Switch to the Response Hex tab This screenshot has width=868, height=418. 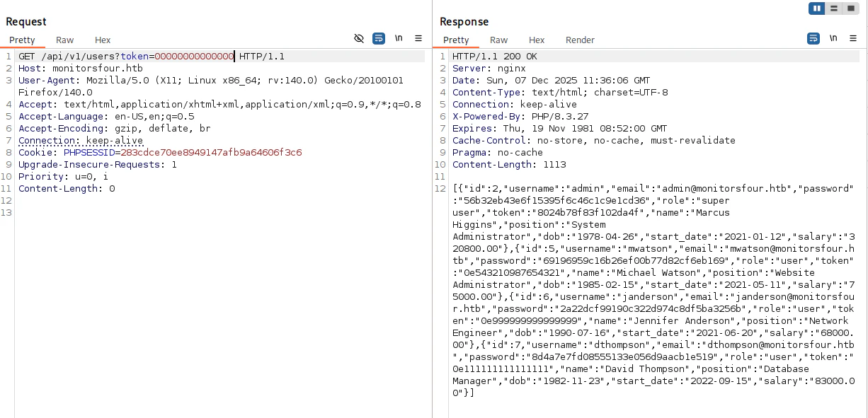[537, 40]
